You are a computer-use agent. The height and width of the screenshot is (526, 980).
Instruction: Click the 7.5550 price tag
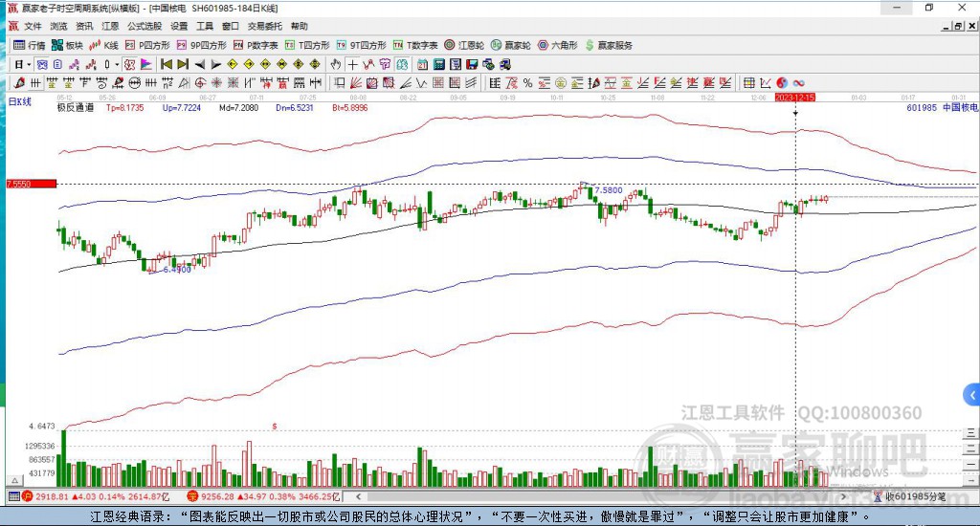click(x=32, y=184)
